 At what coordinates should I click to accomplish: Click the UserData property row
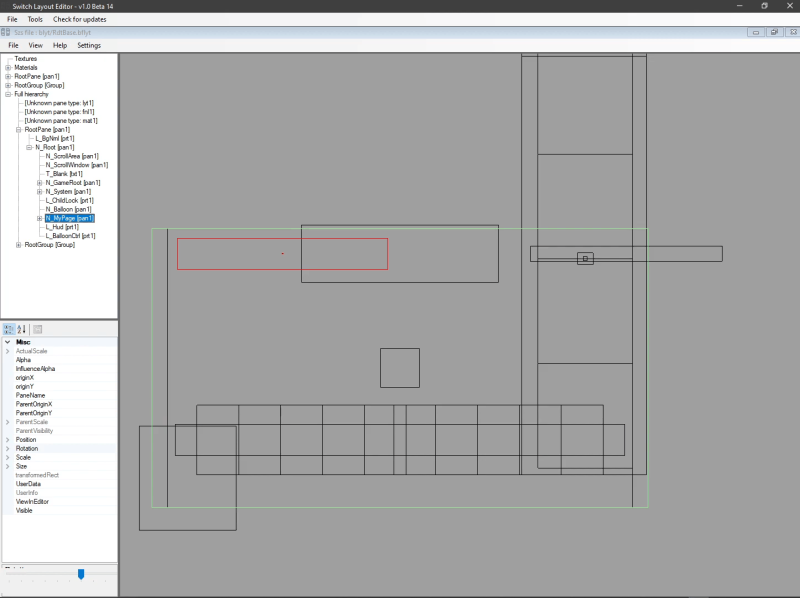click(x=60, y=484)
